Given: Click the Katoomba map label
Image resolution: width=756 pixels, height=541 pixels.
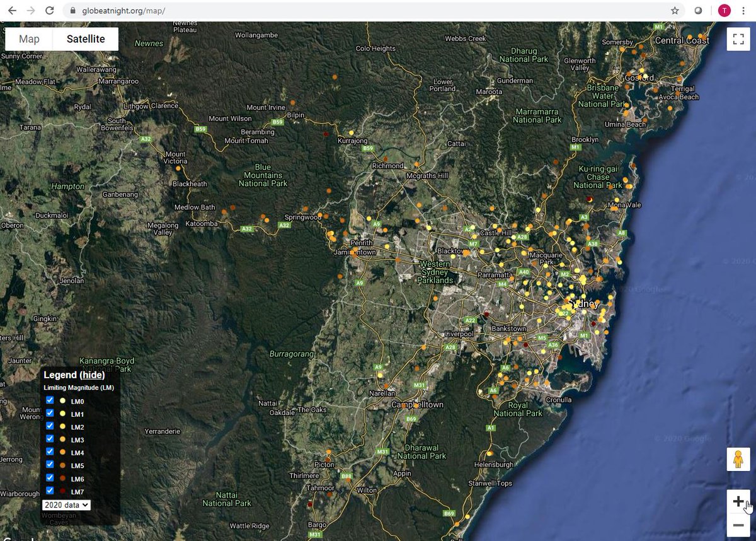Looking at the screenshot, I should point(202,224).
